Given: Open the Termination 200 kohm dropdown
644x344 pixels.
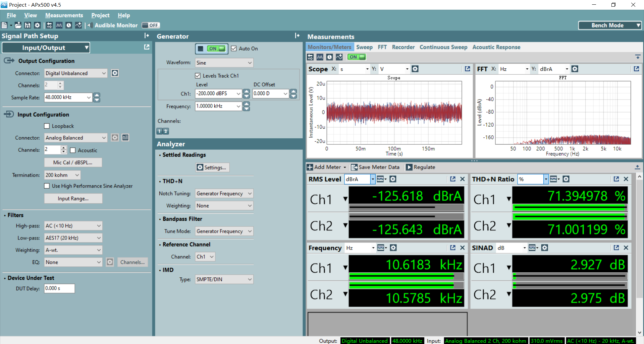Looking at the screenshot, I should pos(62,175).
